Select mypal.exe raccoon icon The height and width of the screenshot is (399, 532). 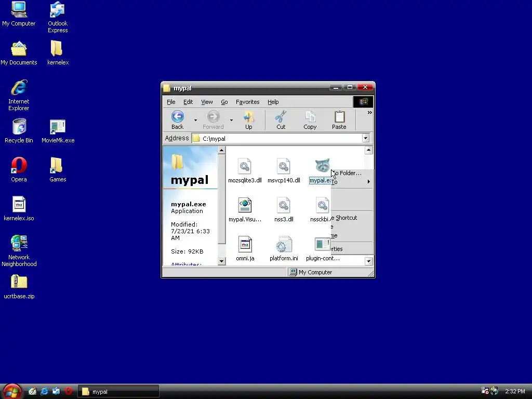(x=322, y=166)
